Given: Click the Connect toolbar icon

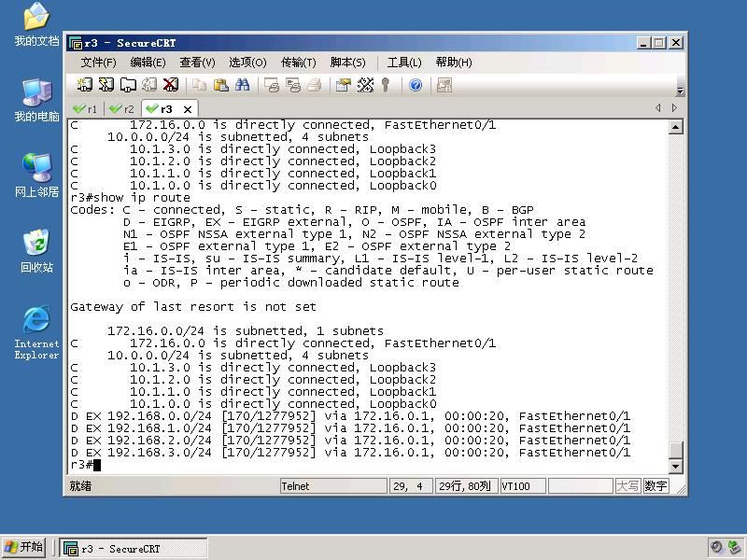Looking at the screenshot, I should (x=85, y=85).
